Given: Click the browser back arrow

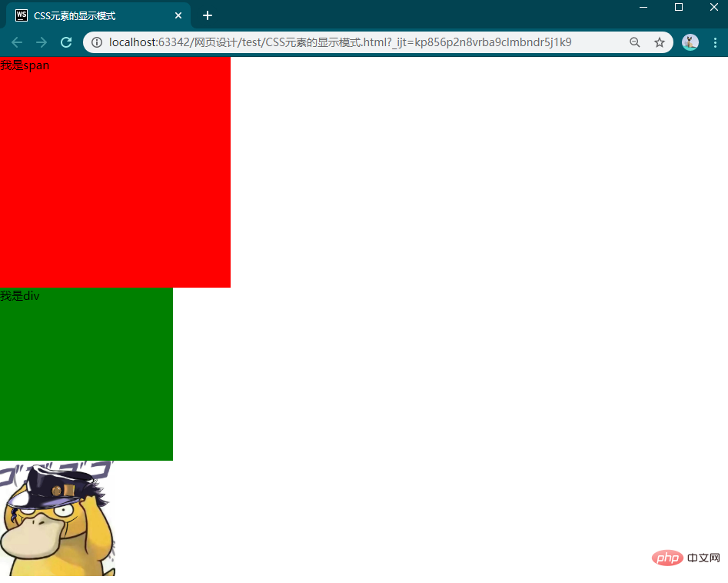Looking at the screenshot, I should tap(17, 42).
